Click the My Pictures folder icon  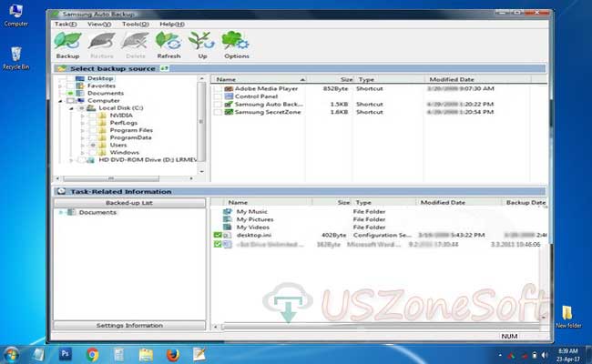[x=228, y=219]
